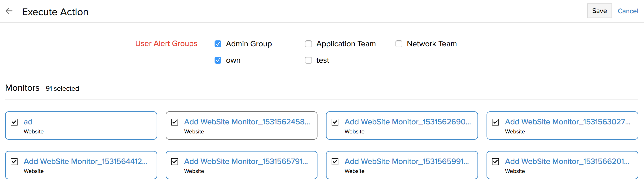Save the Execute Action settings
This screenshot has height=186, width=644.
[599, 11]
